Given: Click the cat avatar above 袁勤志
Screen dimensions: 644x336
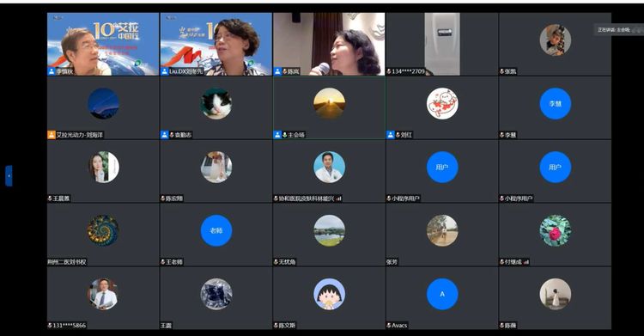Looking at the screenshot, I should click(x=216, y=104).
